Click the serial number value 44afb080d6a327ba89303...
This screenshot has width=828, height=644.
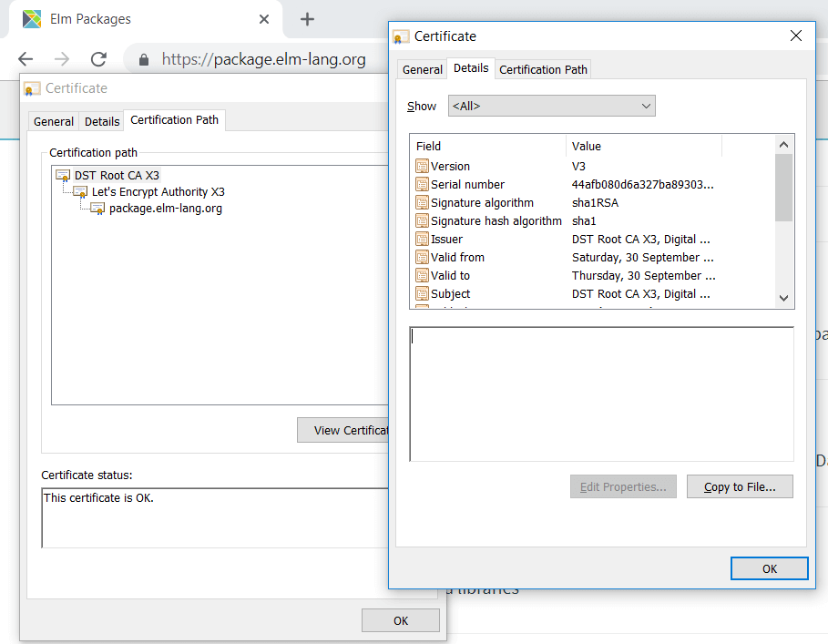(x=643, y=184)
